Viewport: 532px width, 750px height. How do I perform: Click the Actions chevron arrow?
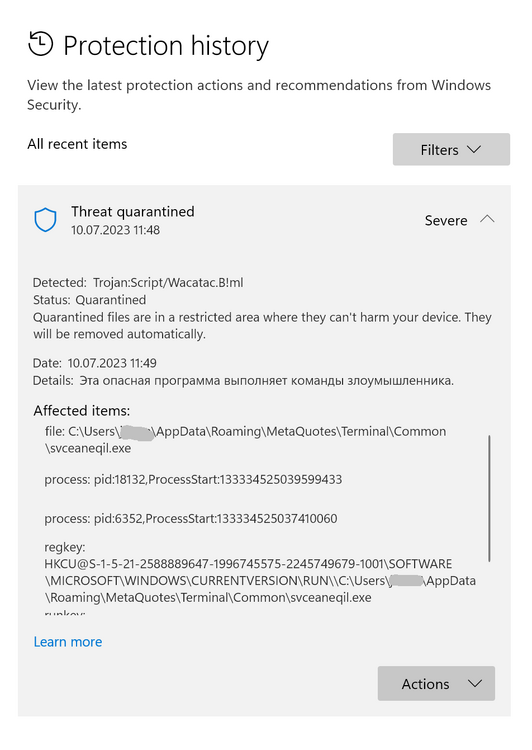coord(475,684)
